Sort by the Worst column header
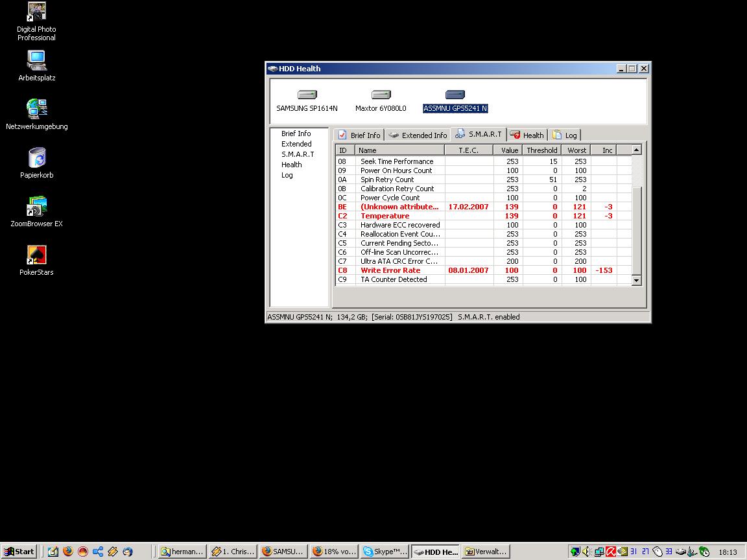The width and height of the screenshot is (747, 560). [x=576, y=150]
